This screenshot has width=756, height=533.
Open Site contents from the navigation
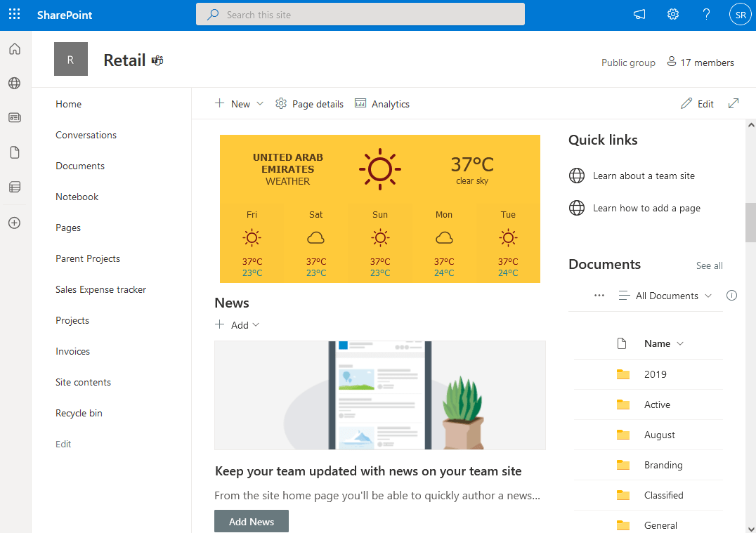83,382
